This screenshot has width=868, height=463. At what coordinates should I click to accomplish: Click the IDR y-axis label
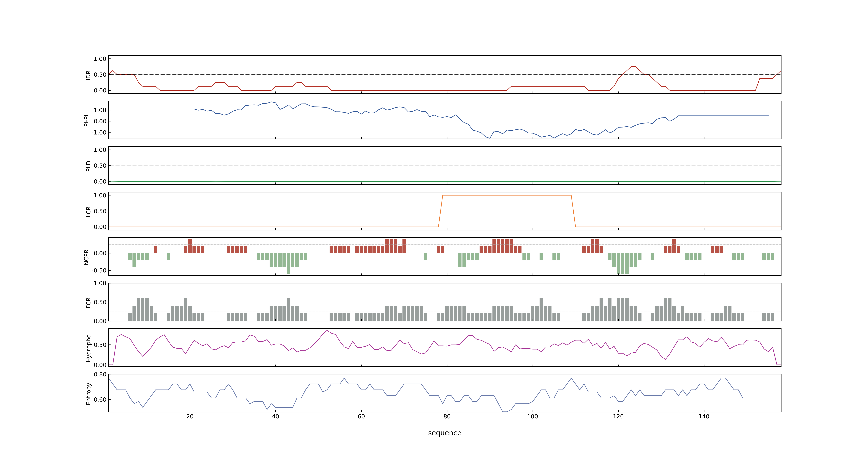point(88,75)
